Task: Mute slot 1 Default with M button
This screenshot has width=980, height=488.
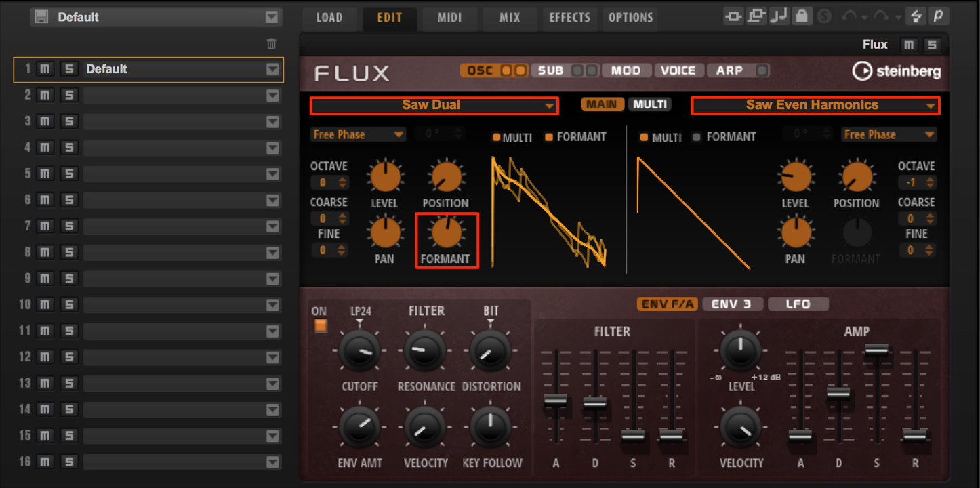Action: click(x=45, y=69)
